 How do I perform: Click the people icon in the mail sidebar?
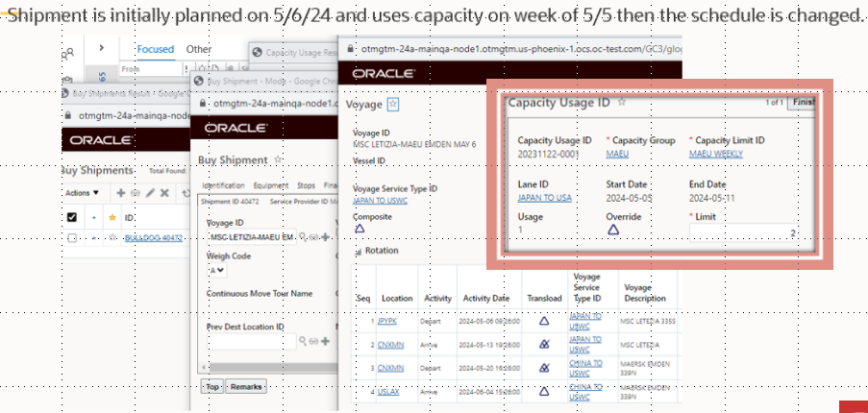68,54
